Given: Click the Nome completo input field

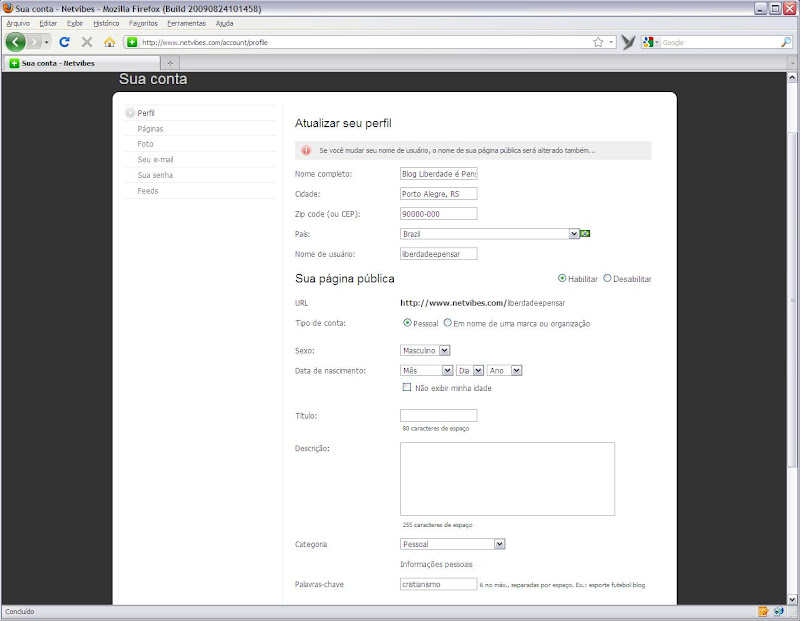Looking at the screenshot, I should [x=439, y=174].
